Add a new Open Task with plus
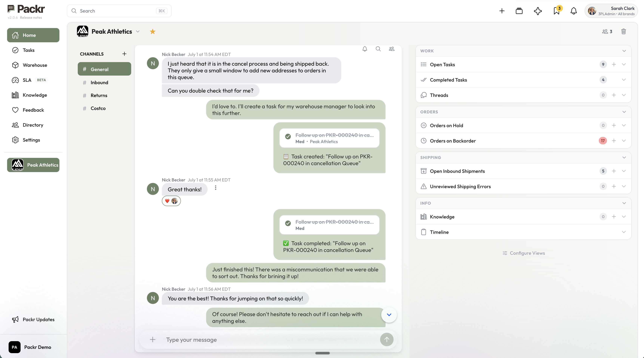 [x=614, y=65]
